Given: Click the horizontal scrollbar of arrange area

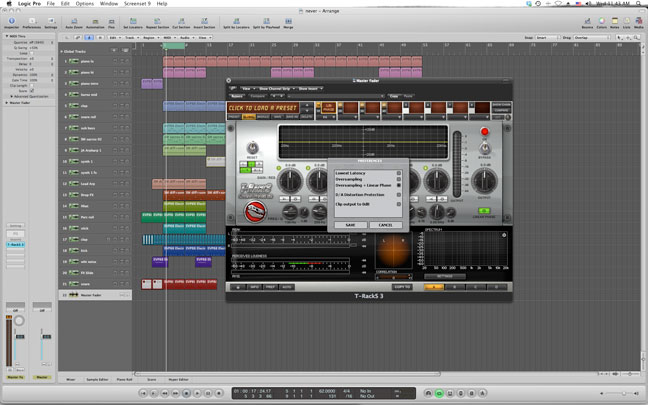Looking at the screenshot, I should point(287,374).
